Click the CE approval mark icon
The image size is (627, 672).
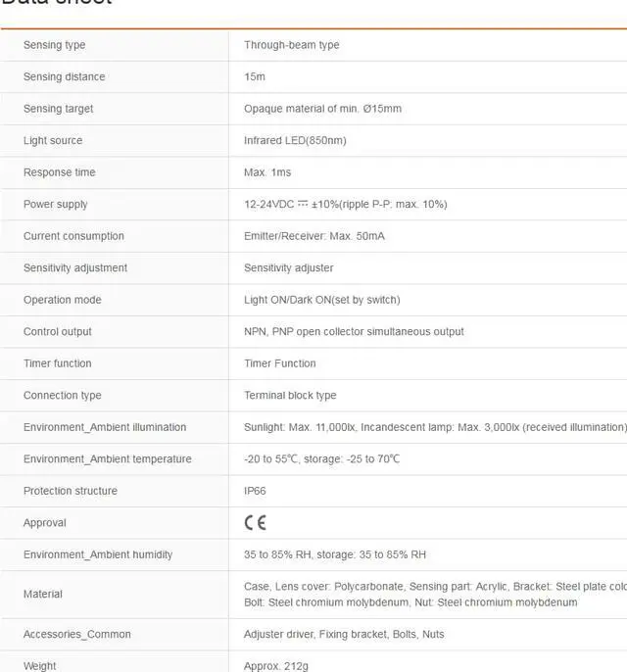click(x=255, y=523)
